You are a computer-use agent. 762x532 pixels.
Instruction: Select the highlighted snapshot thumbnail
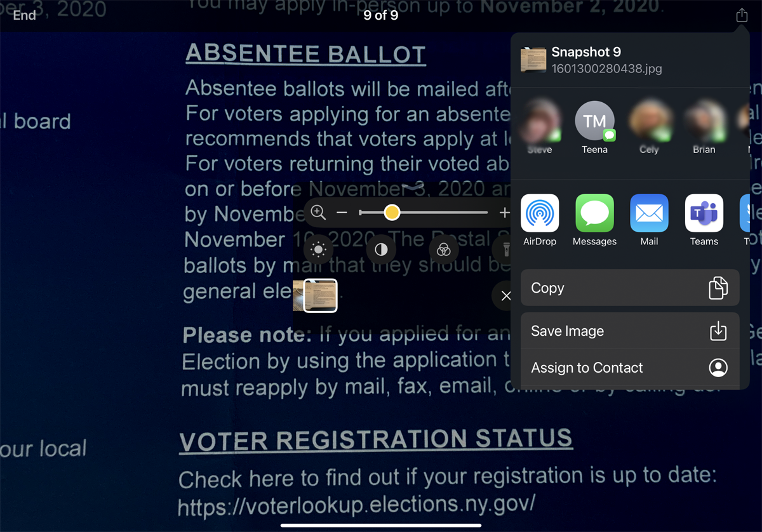(321, 296)
